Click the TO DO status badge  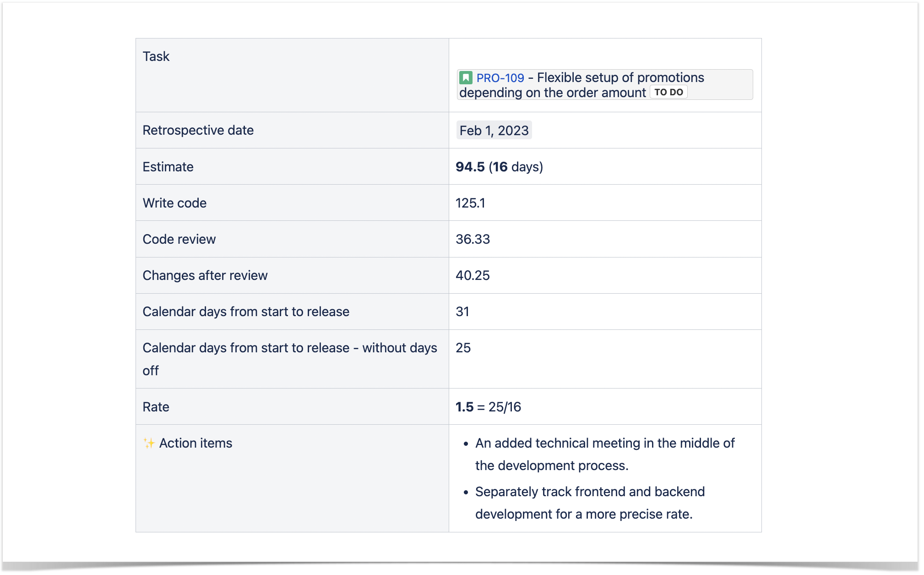pyautogui.click(x=669, y=92)
